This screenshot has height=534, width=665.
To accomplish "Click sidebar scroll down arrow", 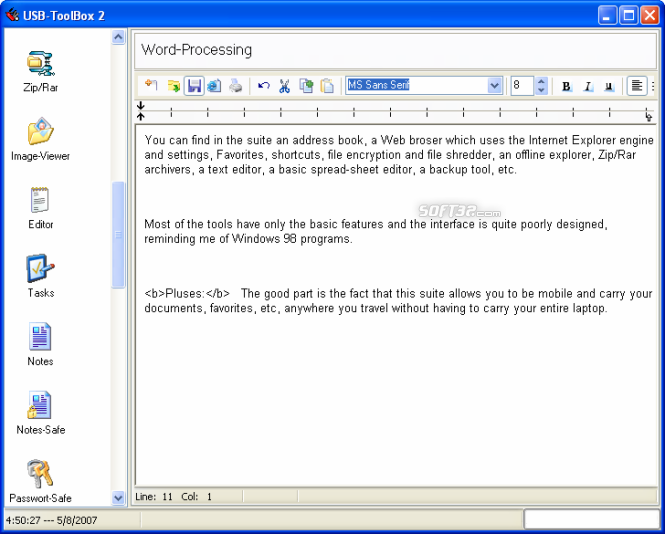I will coord(118,498).
